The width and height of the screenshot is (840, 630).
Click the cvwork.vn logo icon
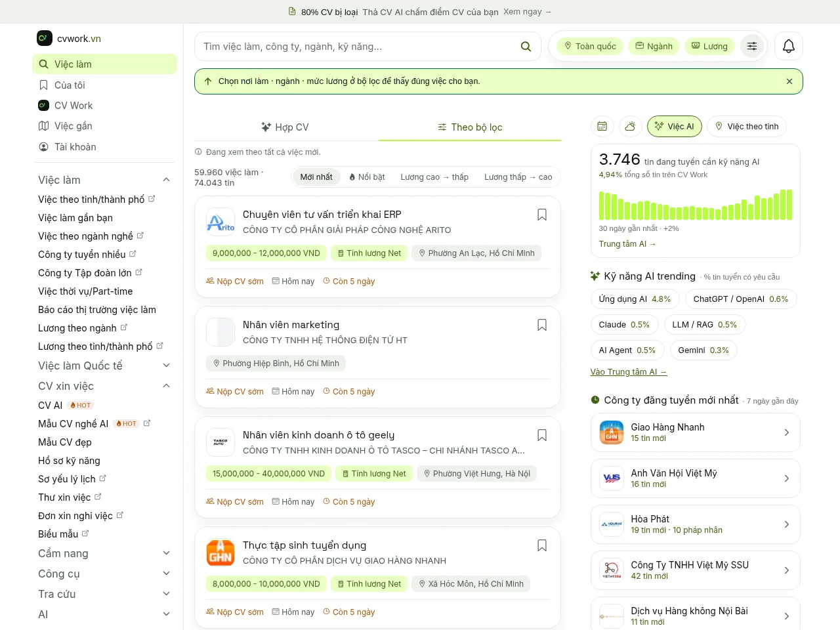44,38
